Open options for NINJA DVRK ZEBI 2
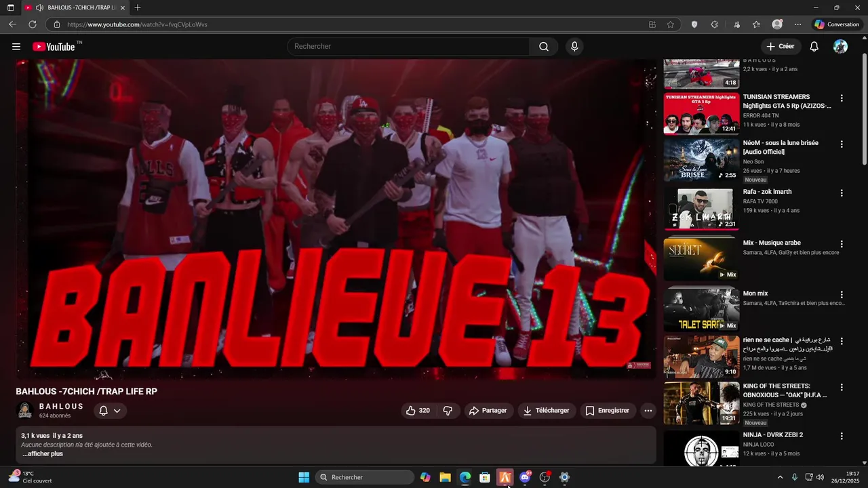868x488 pixels. tap(842, 436)
